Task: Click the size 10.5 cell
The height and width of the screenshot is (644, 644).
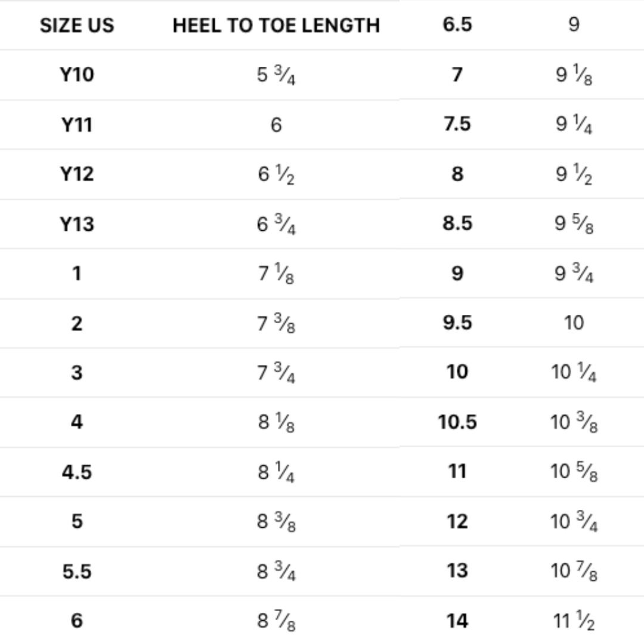Action: pos(457,422)
